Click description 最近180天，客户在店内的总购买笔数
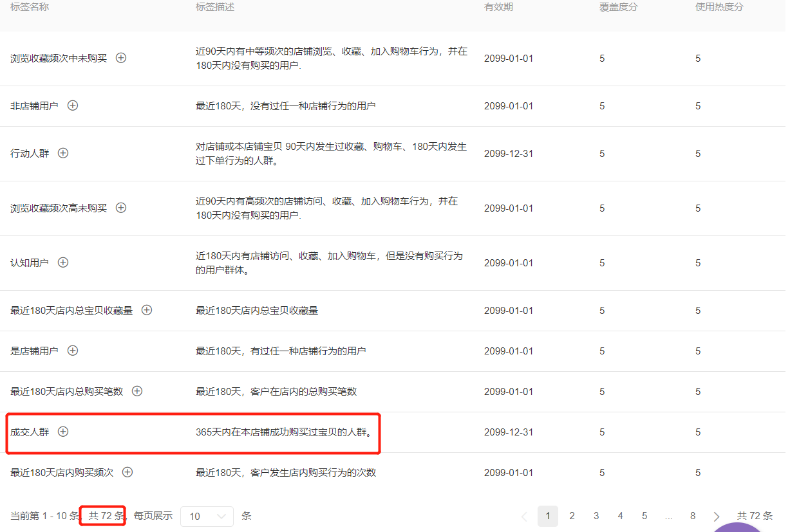The image size is (790, 532). pyautogui.click(x=276, y=391)
